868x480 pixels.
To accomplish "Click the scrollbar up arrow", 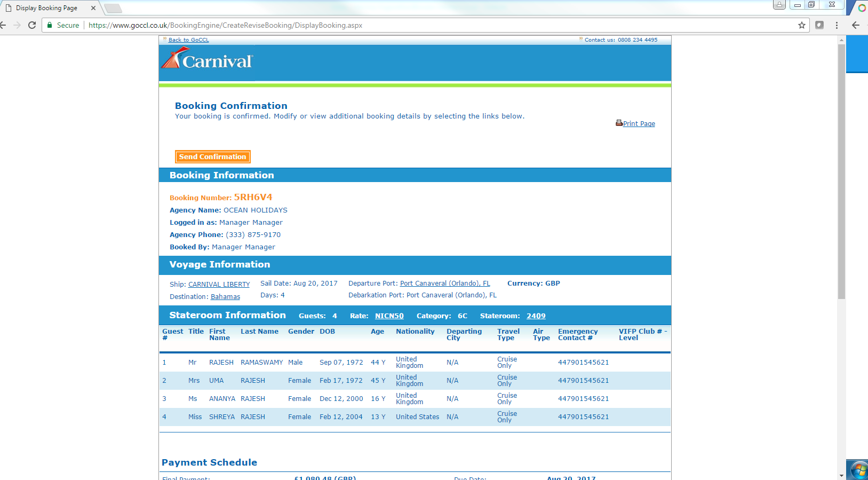I will (x=841, y=40).
